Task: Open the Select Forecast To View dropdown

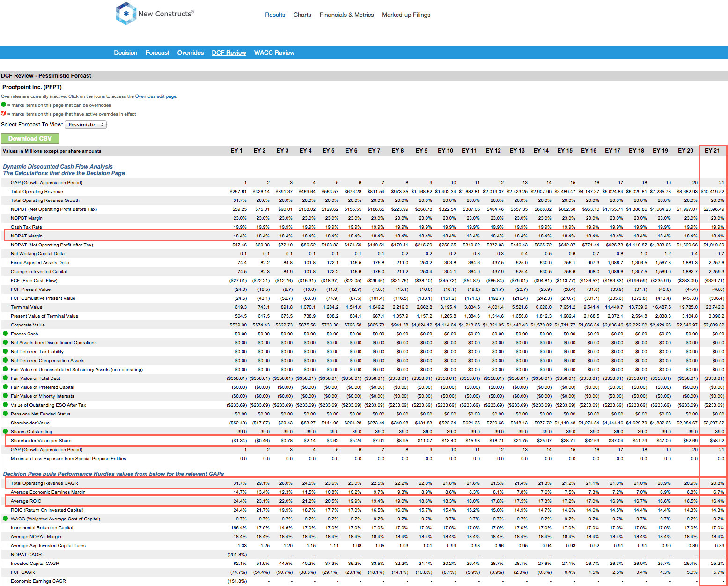Action: [x=86, y=125]
